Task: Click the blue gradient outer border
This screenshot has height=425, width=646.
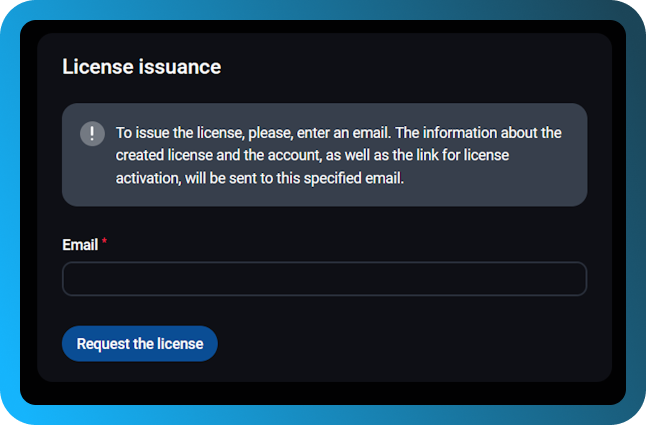Action: pyautogui.click(x=9, y=212)
